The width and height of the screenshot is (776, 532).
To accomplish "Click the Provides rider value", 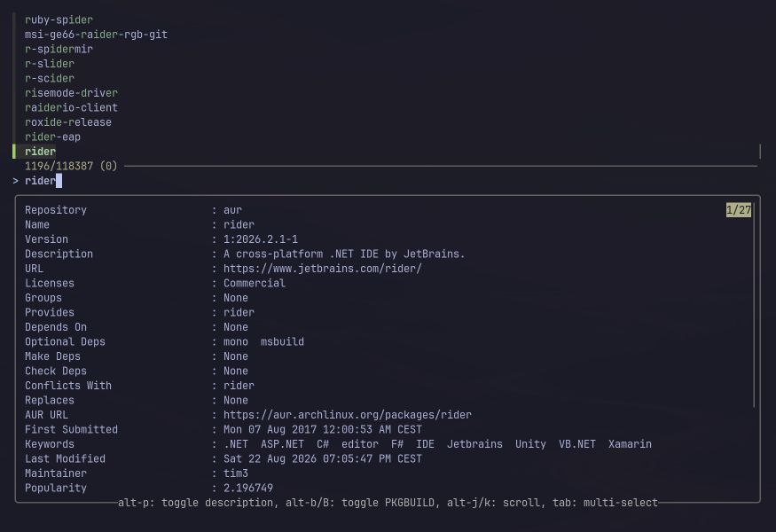I will coord(239,312).
